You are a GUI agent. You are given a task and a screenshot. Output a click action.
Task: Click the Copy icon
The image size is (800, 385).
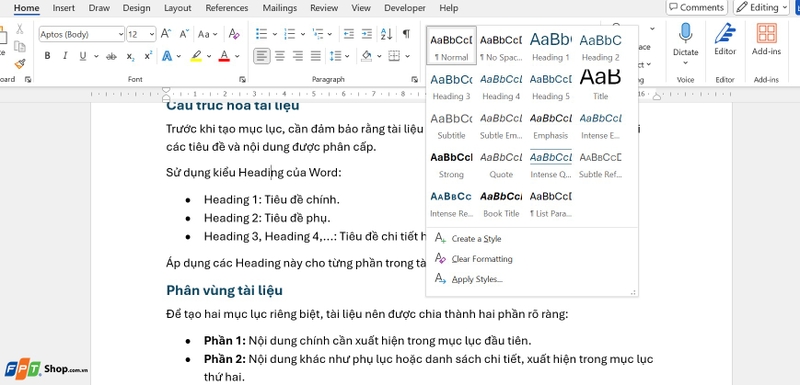click(19, 46)
